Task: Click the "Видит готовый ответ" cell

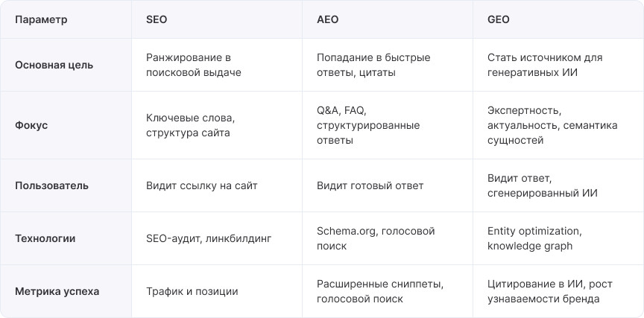Action: tap(370, 185)
